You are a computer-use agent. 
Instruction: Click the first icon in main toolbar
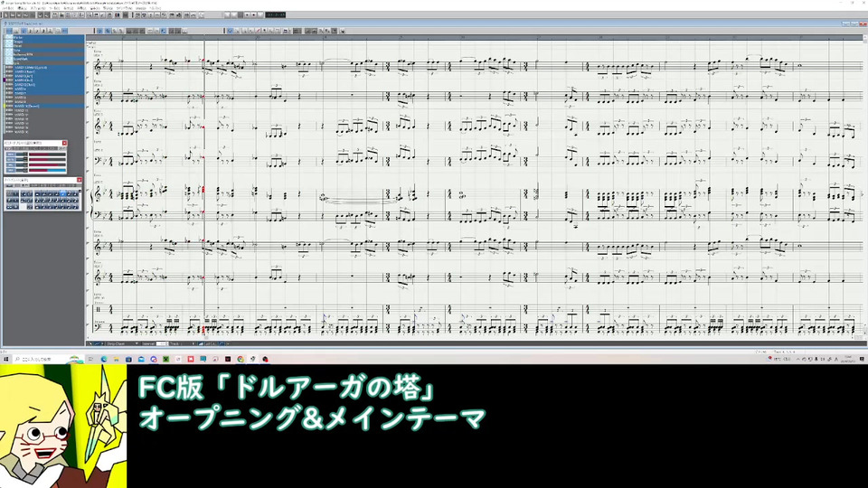click(x=6, y=15)
